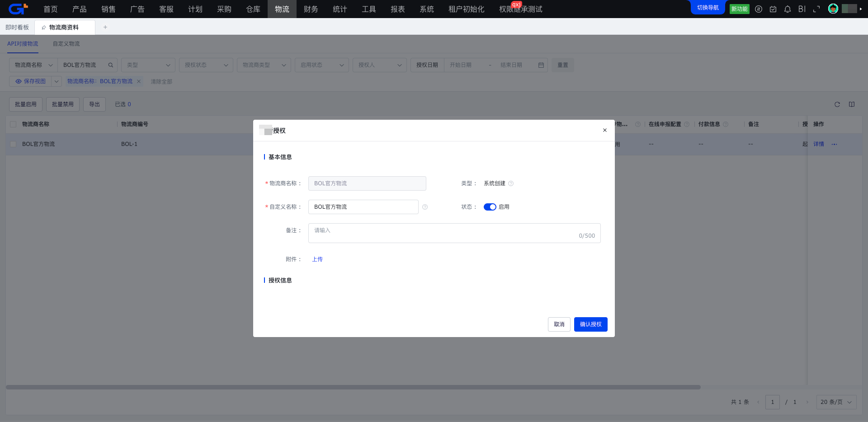
Task: Click the 确认授权 button
Action: [x=590, y=324]
